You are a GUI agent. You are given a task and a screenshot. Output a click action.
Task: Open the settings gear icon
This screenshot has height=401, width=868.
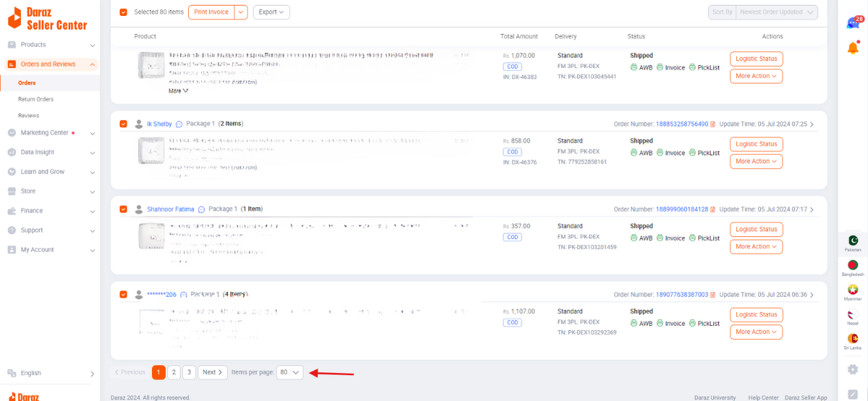(853, 369)
